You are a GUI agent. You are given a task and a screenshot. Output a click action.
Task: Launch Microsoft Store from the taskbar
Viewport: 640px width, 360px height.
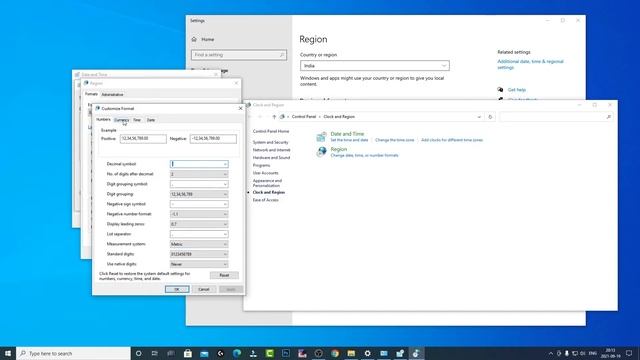tap(188, 353)
